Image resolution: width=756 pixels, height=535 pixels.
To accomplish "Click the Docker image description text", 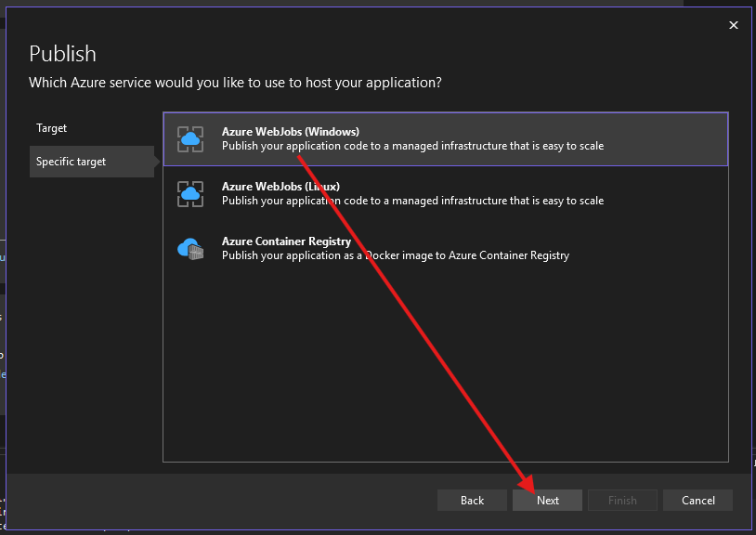I will (x=395, y=255).
